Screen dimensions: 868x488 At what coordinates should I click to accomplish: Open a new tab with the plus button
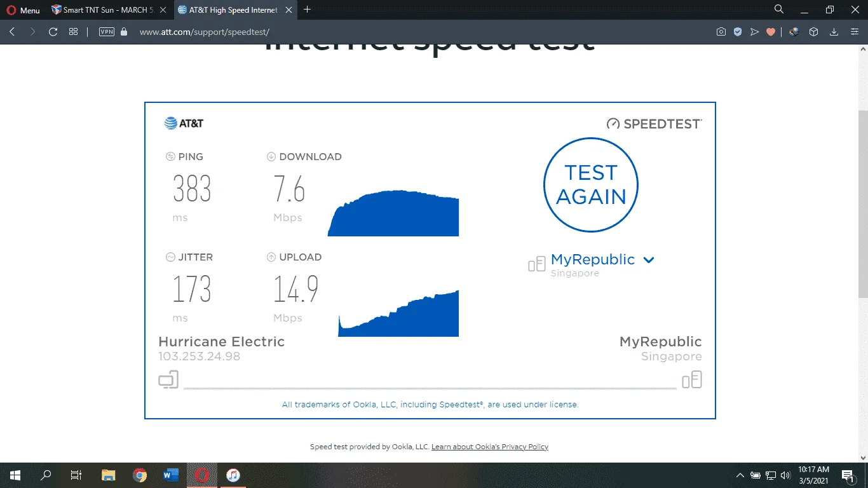click(308, 10)
